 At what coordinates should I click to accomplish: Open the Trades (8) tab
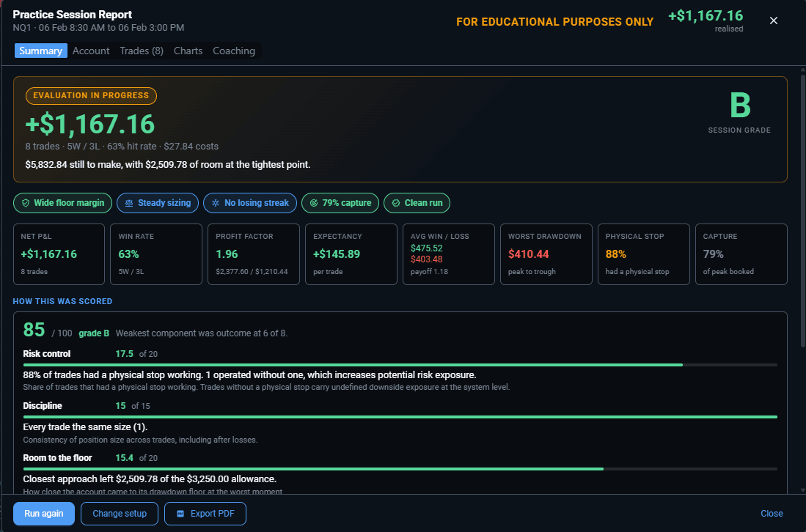142,51
